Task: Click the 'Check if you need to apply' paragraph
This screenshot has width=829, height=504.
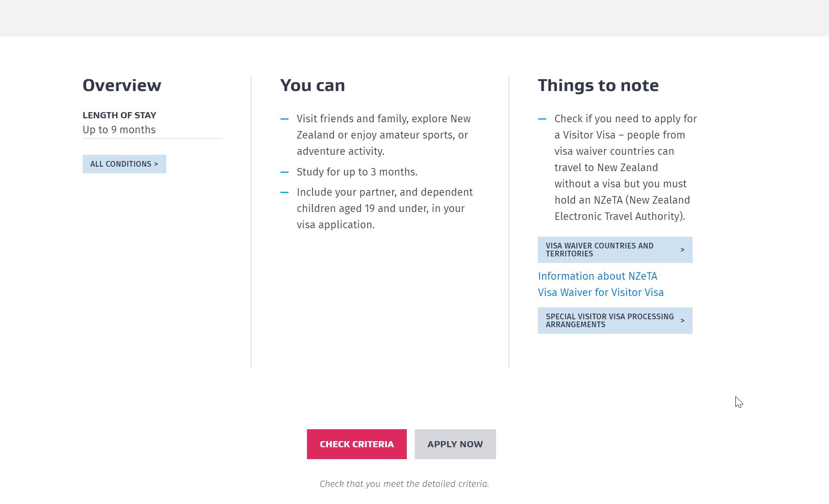Action: click(x=624, y=168)
